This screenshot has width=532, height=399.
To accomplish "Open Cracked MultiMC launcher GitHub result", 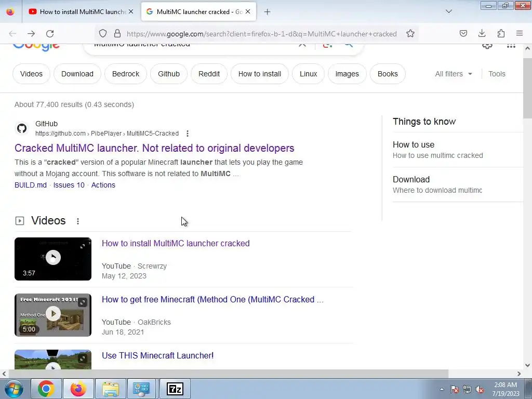I will point(154,148).
